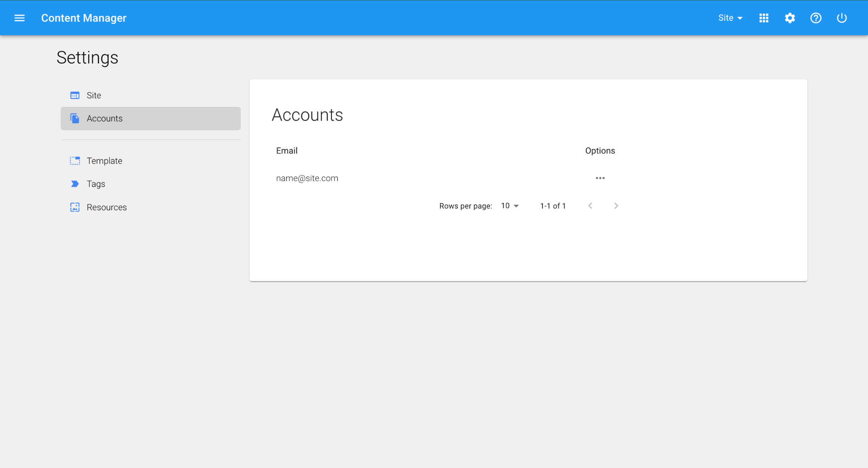
Task: Open the Site dropdown in header
Action: click(x=730, y=18)
